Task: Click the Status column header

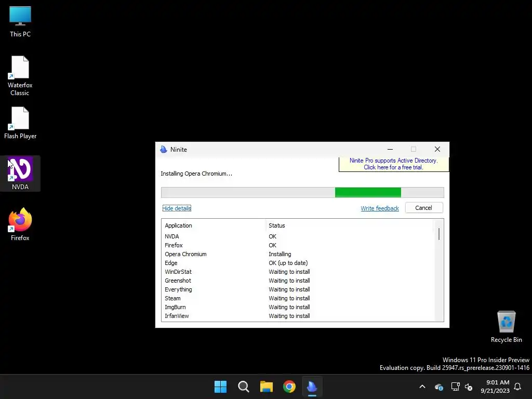Action: pos(350,225)
